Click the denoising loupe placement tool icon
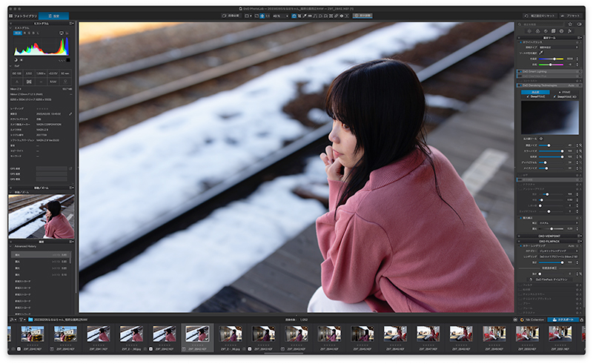593x364 pixels. coord(541,139)
